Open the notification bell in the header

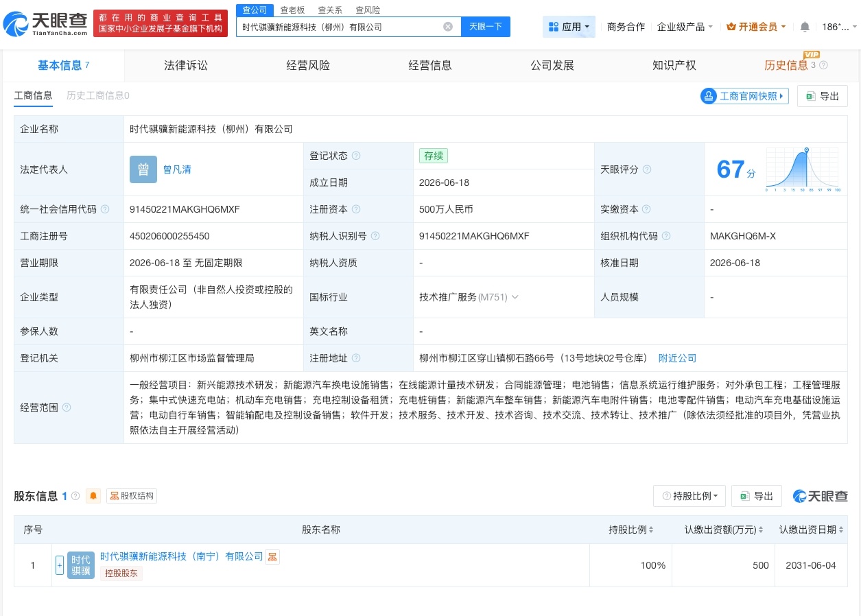tap(805, 27)
